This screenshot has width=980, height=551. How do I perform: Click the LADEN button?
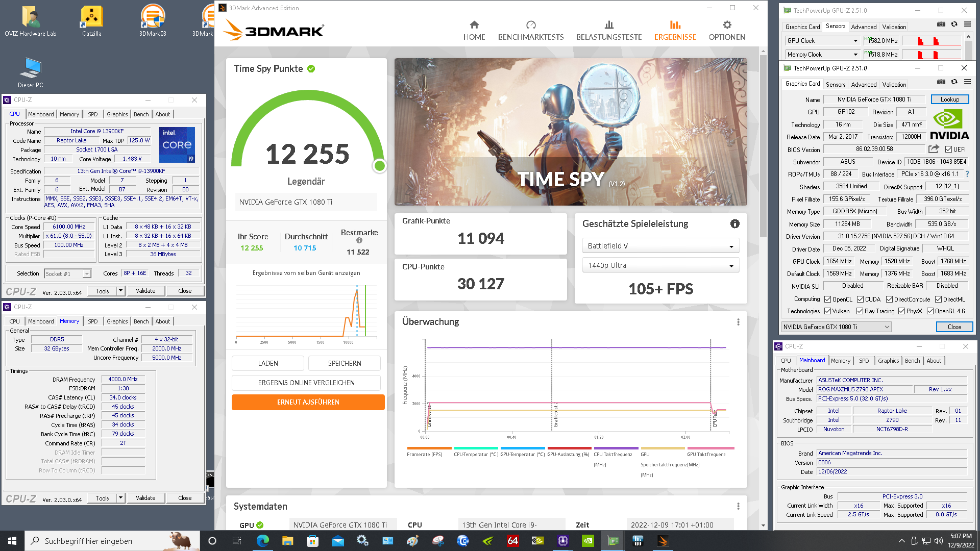tap(268, 363)
